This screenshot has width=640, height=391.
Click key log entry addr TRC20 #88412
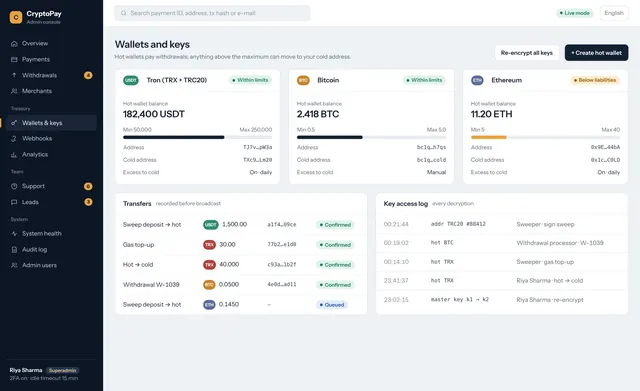point(458,224)
